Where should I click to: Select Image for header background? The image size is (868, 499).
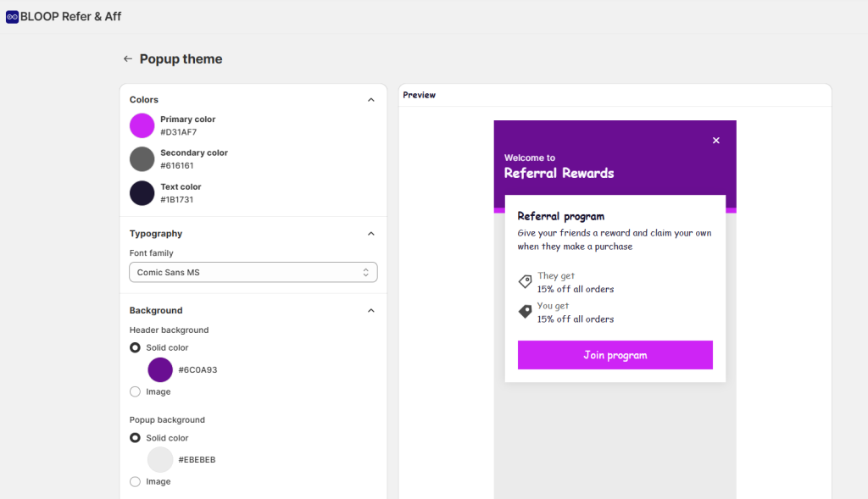(x=135, y=391)
